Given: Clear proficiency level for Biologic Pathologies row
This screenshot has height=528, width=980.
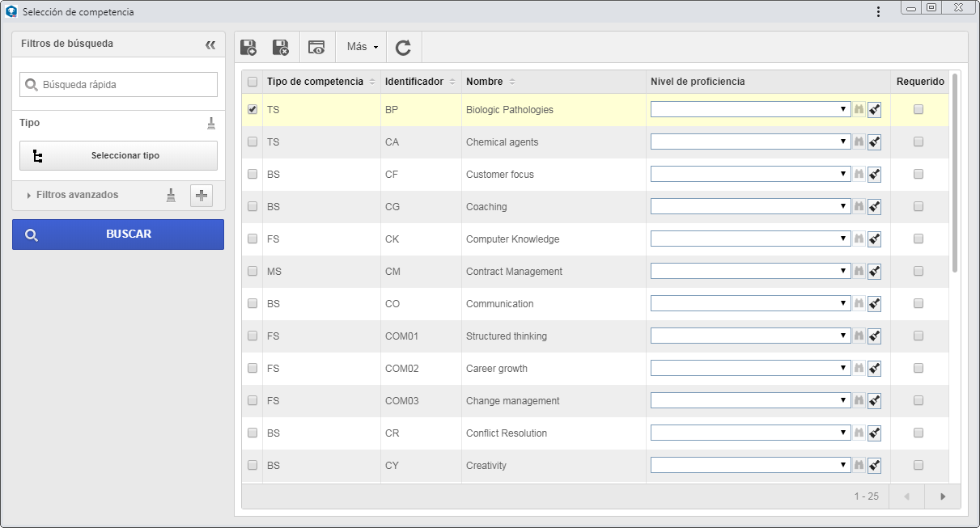Looking at the screenshot, I should point(874,110).
